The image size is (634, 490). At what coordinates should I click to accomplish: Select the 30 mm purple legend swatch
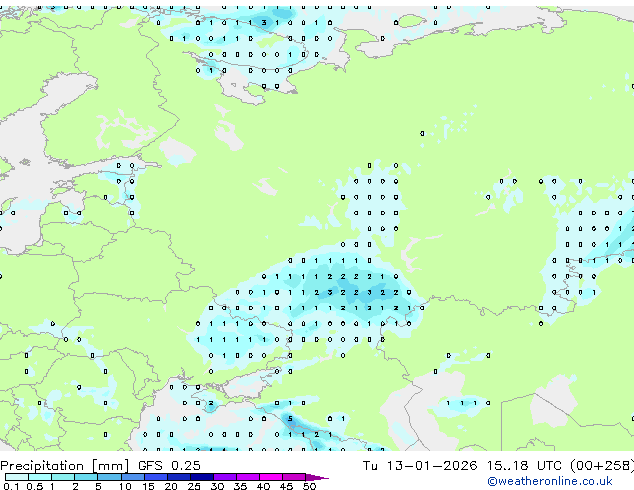click(x=225, y=477)
